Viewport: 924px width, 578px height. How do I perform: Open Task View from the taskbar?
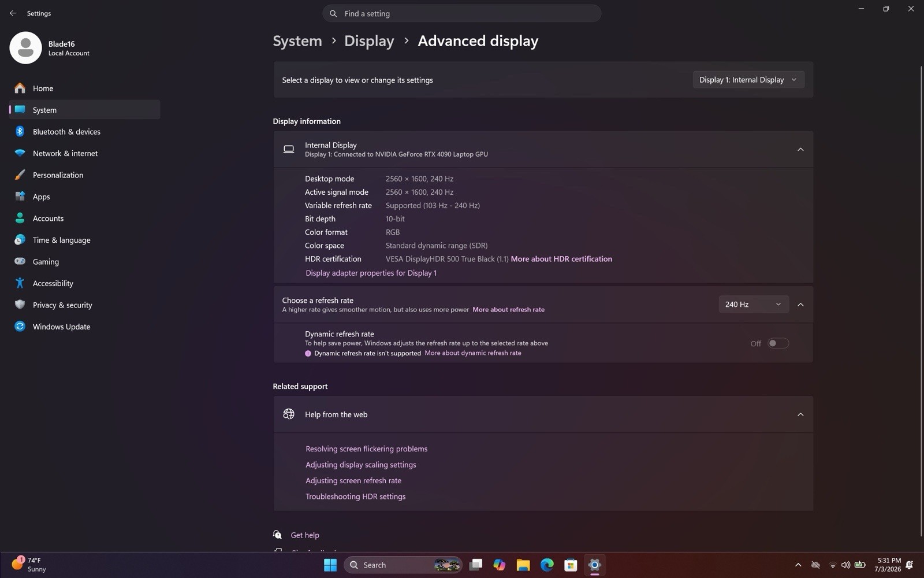(x=476, y=565)
